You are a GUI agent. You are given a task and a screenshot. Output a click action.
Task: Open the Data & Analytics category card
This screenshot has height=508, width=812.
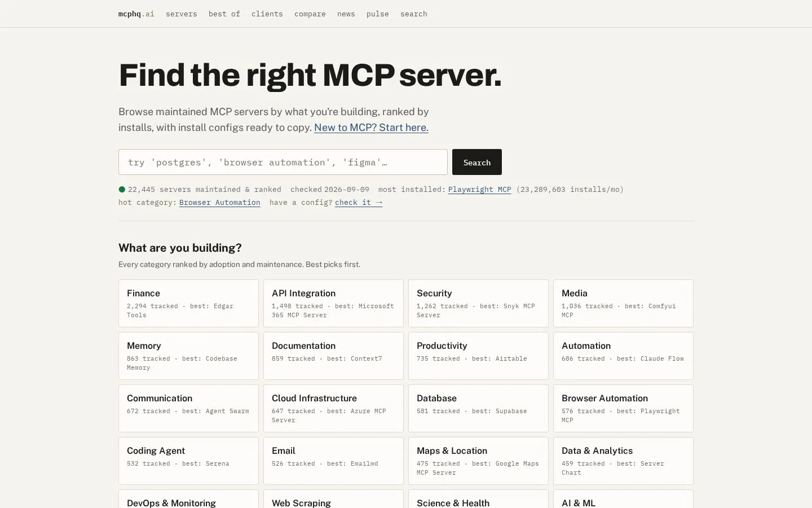coord(623,461)
